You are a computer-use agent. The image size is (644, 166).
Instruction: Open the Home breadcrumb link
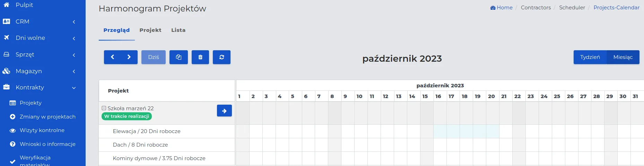click(502, 8)
